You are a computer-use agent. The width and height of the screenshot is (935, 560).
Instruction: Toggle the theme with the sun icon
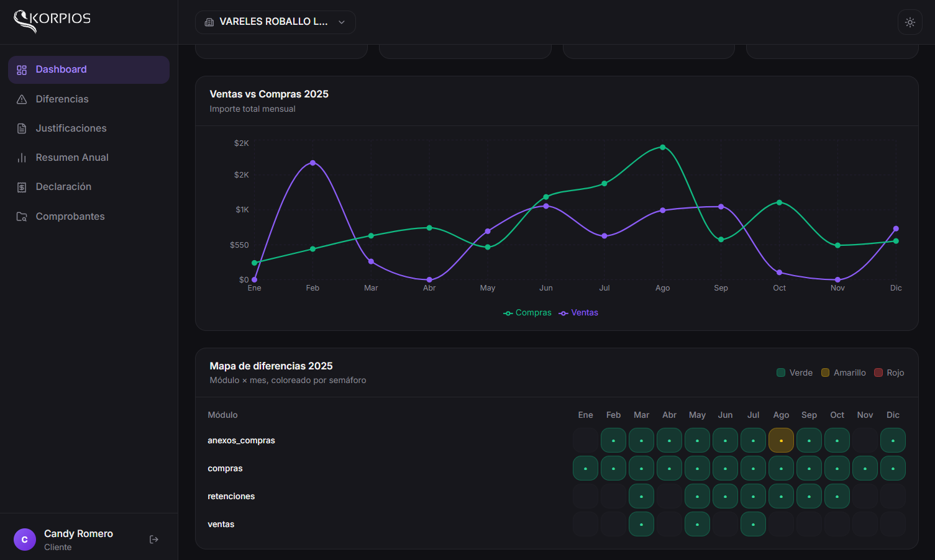[910, 22]
